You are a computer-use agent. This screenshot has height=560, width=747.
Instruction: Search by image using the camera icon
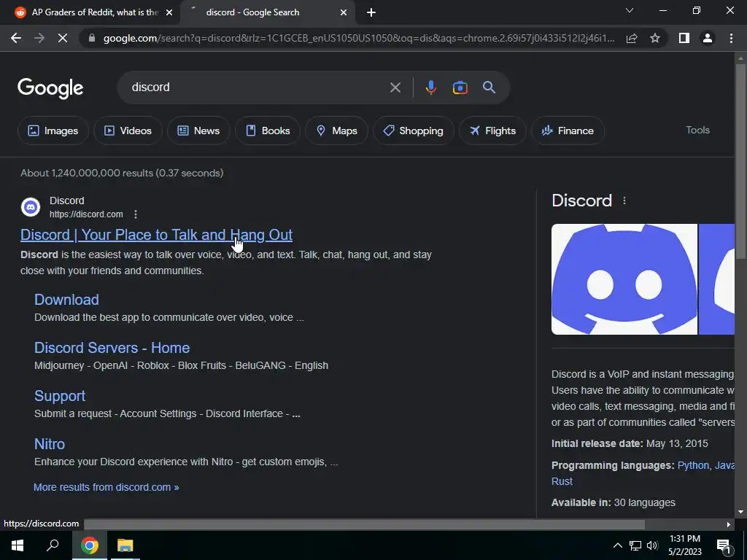click(460, 87)
